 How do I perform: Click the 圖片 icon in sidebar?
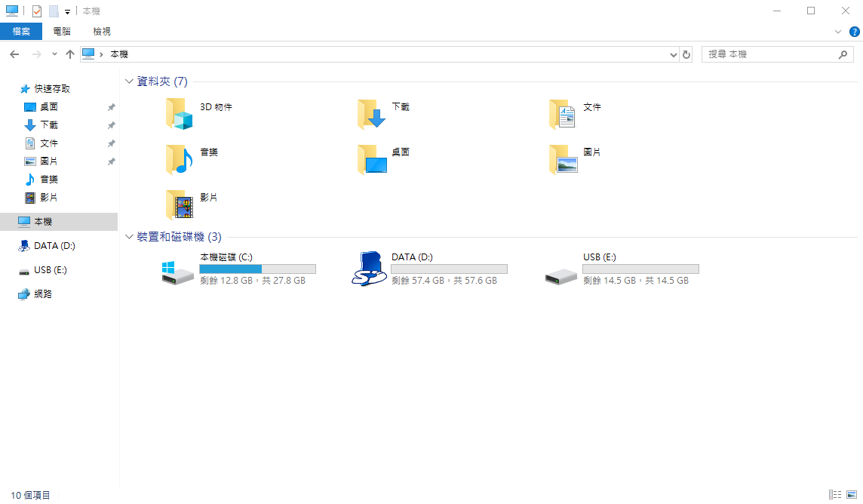click(30, 161)
